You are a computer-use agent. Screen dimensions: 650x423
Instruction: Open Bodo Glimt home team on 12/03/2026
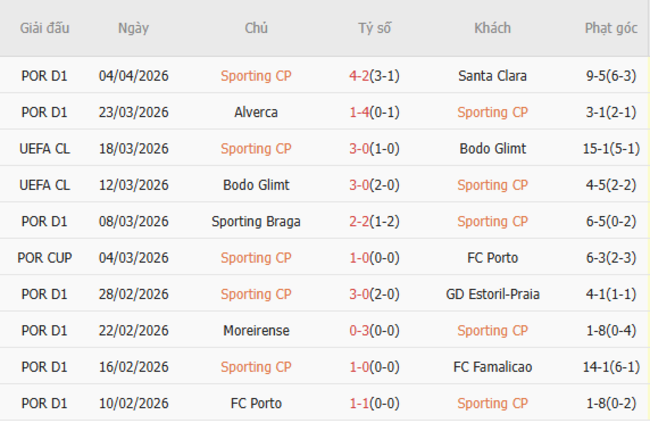click(x=256, y=185)
